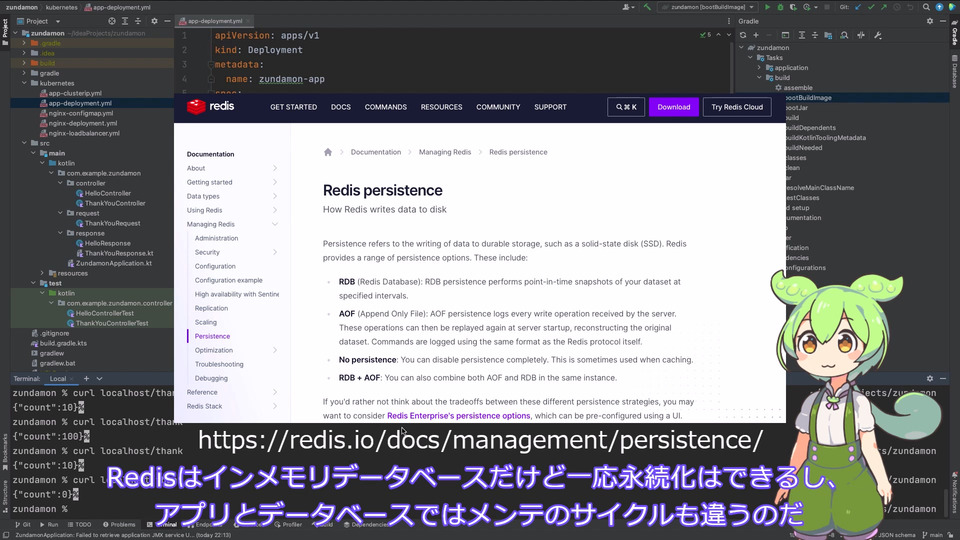Open the GET STARTED menu on Redis site
The image size is (960, 540).
[293, 107]
